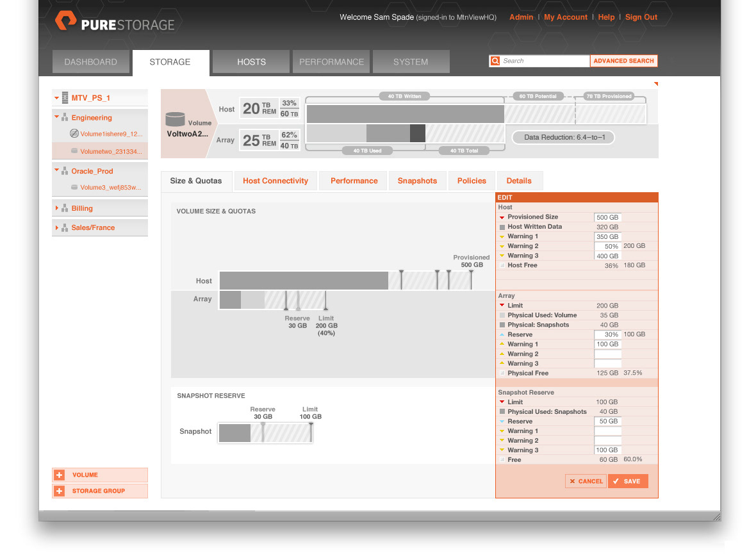Open the PERFORMANCE main tab
The width and height of the screenshot is (756, 558).
(331, 62)
